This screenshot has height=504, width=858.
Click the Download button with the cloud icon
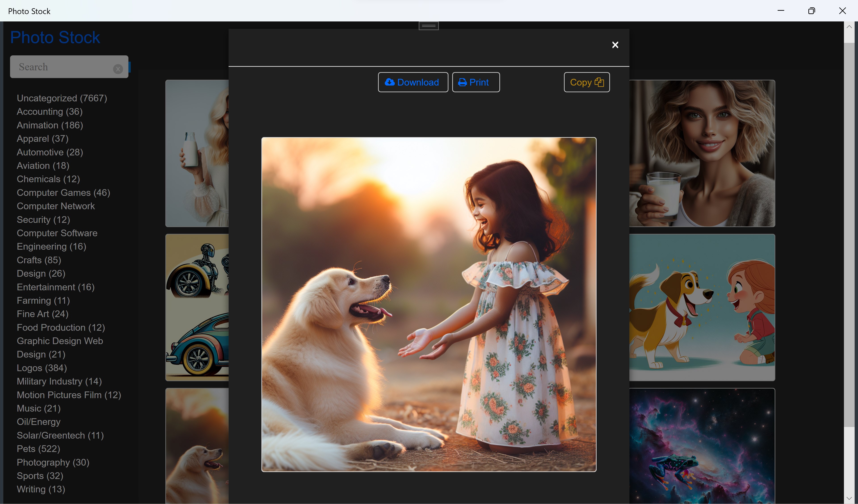(413, 82)
